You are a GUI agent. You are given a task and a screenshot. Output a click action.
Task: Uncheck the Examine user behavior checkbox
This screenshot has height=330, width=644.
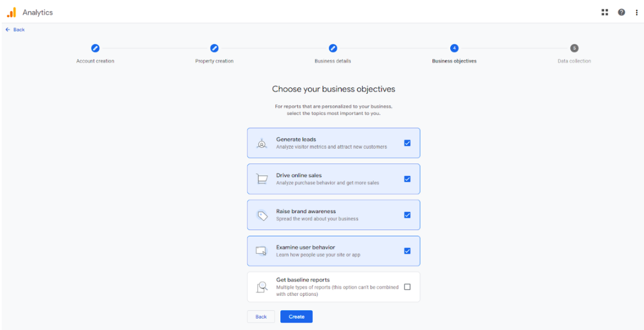407,251
